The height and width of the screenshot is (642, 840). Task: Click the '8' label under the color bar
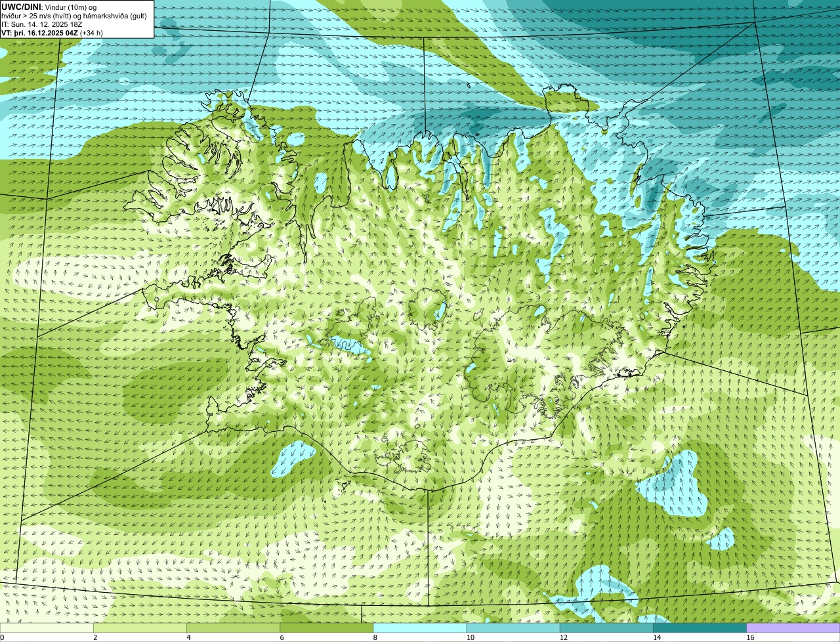375,637
